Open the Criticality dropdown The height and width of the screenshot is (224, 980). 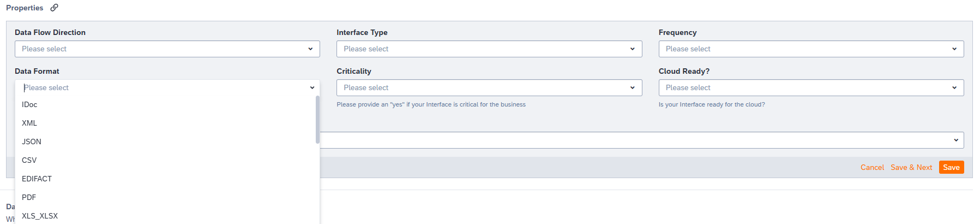pyautogui.click(x=489, y=87)
